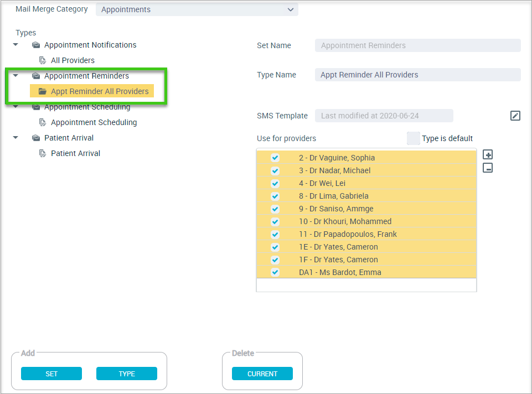This screenshot has height=394, width=532.
Task: Click the Appt Reminder All Providers folder icon
Action: click(x=43, y=91)
